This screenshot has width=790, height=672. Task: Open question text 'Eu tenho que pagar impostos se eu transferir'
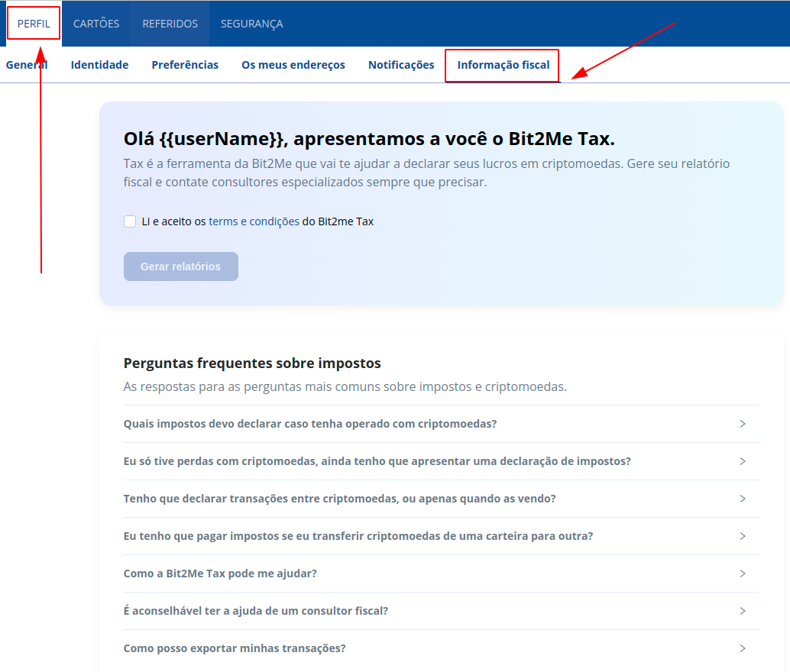tap(358, 536)
